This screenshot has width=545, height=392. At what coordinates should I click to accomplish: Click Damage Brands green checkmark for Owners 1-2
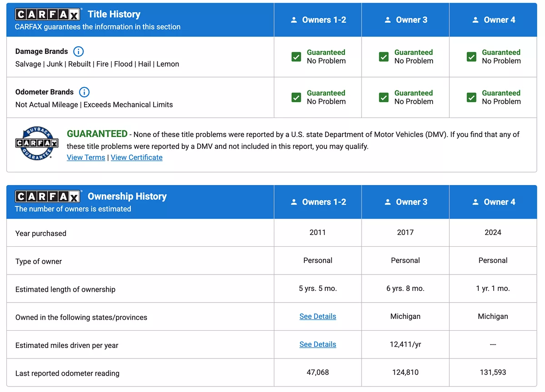296,57
